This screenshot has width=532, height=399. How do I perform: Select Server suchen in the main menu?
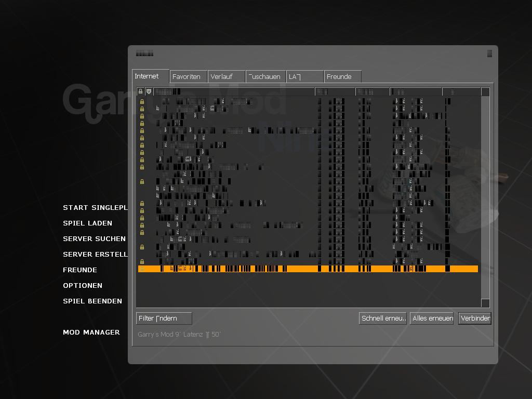95,239
